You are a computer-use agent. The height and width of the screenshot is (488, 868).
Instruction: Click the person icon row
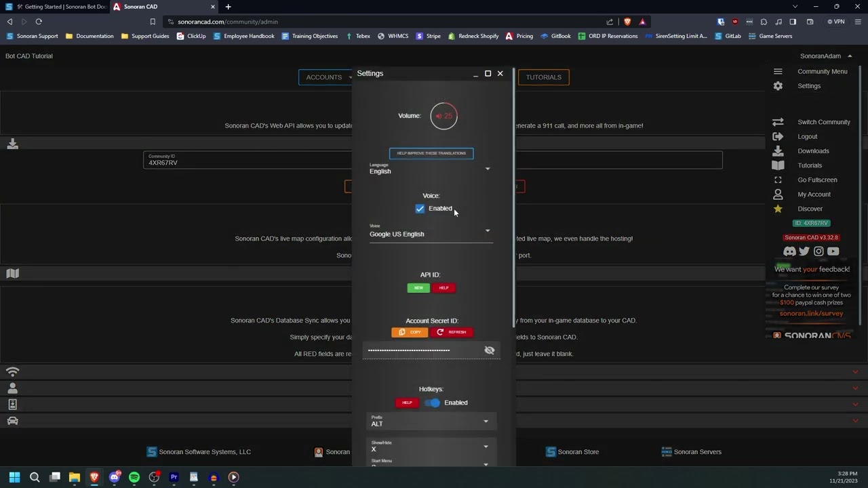tap(12, 388)
